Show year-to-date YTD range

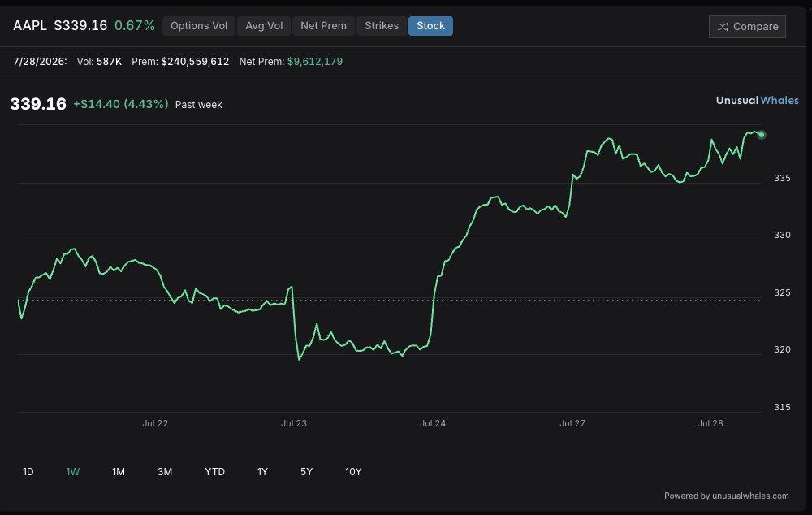coord(215,471)
